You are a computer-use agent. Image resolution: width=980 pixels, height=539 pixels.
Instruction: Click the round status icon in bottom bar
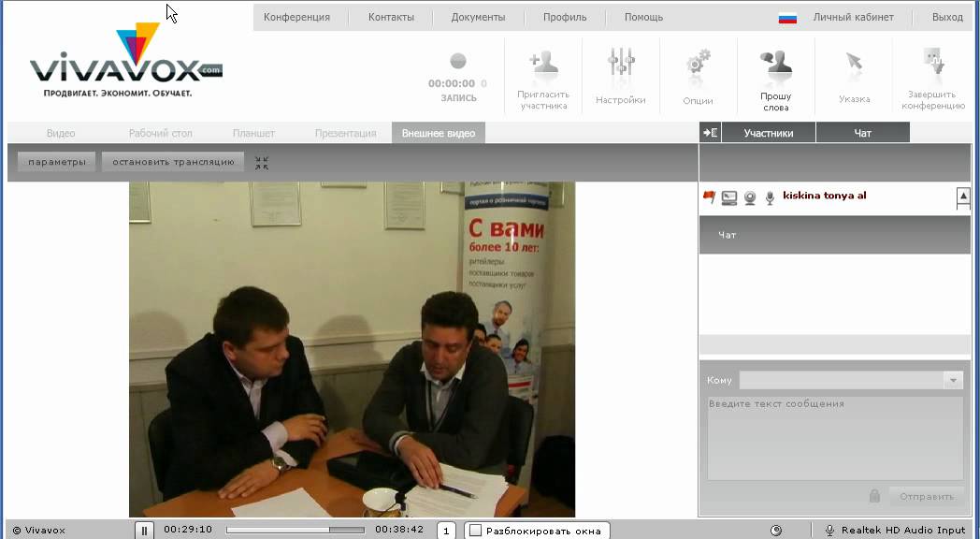(x=775, y=531)
